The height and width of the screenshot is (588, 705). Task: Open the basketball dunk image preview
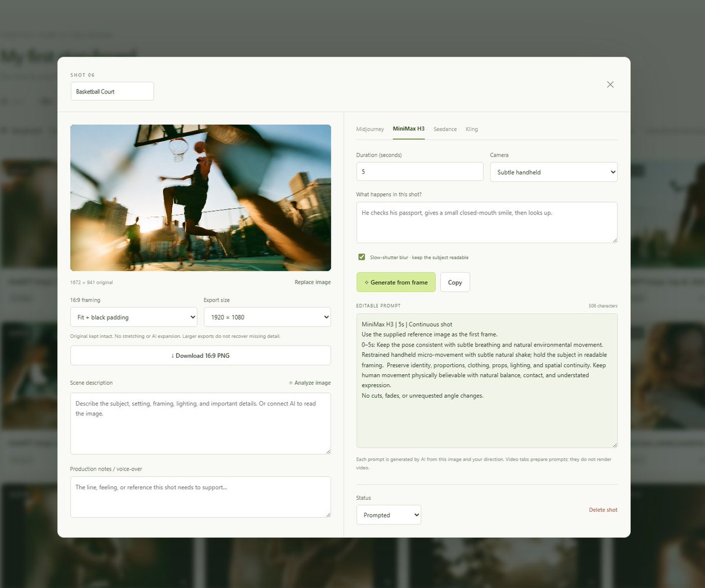(200, 197)
